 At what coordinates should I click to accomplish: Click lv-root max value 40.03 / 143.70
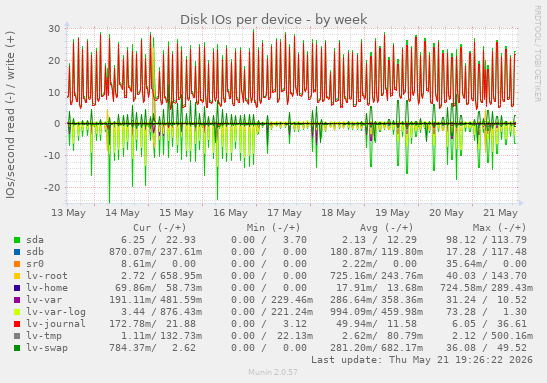[486, 276]
